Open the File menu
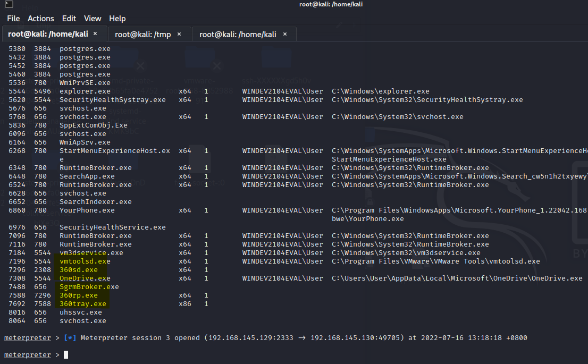The width and height of the screenshot is (588, 364). coord(13,19)
